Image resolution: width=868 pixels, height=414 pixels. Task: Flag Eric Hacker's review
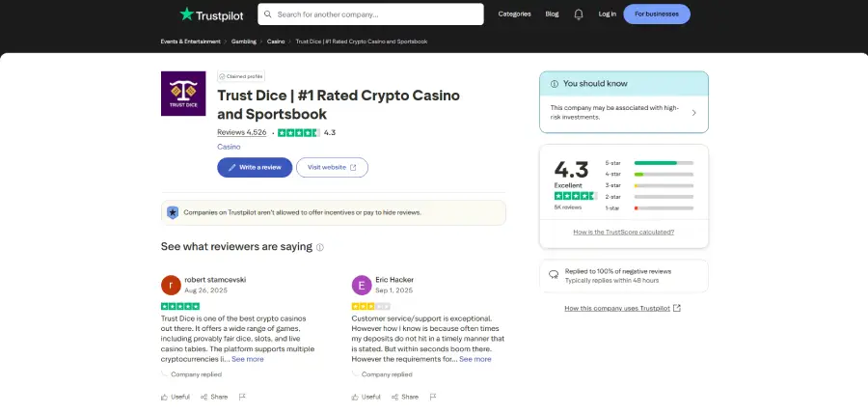click(433, 397)
